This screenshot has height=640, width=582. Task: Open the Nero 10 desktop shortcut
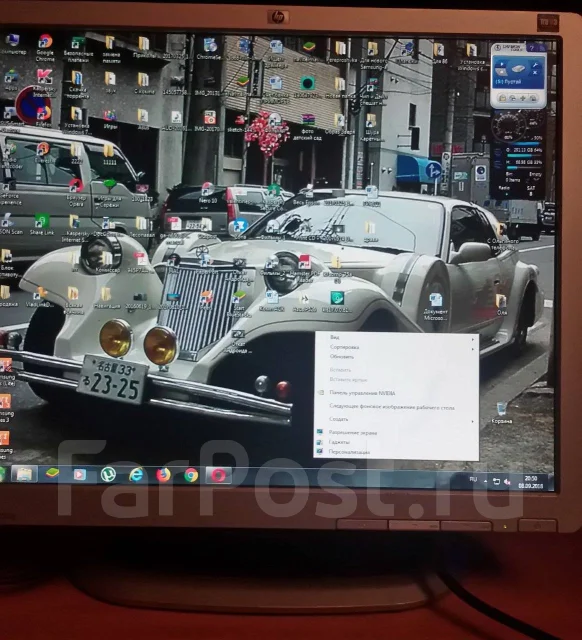click(x=208, y=193)
